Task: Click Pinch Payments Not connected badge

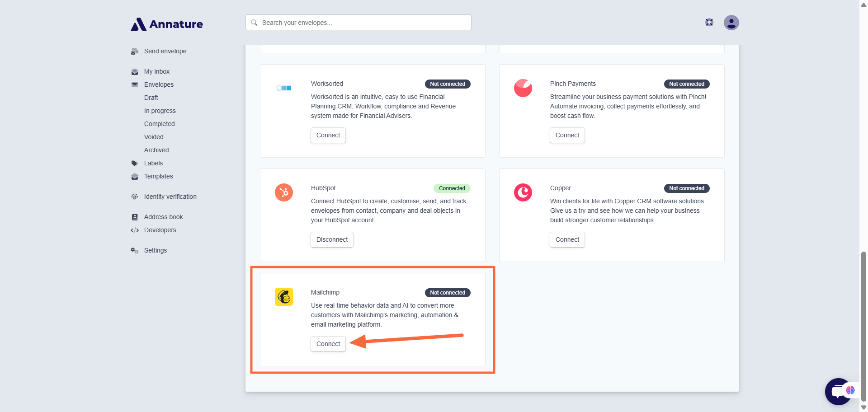Action: point(687,84)
